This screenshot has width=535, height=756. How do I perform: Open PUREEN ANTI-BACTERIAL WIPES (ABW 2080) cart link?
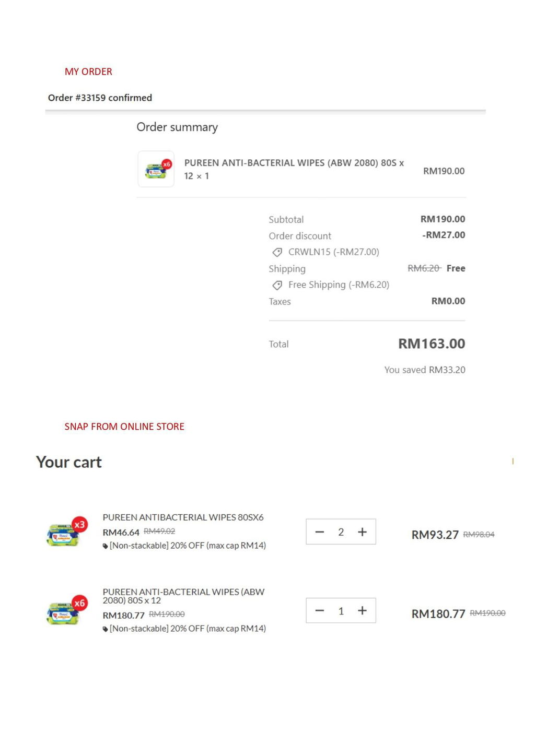tap(183, 596)
